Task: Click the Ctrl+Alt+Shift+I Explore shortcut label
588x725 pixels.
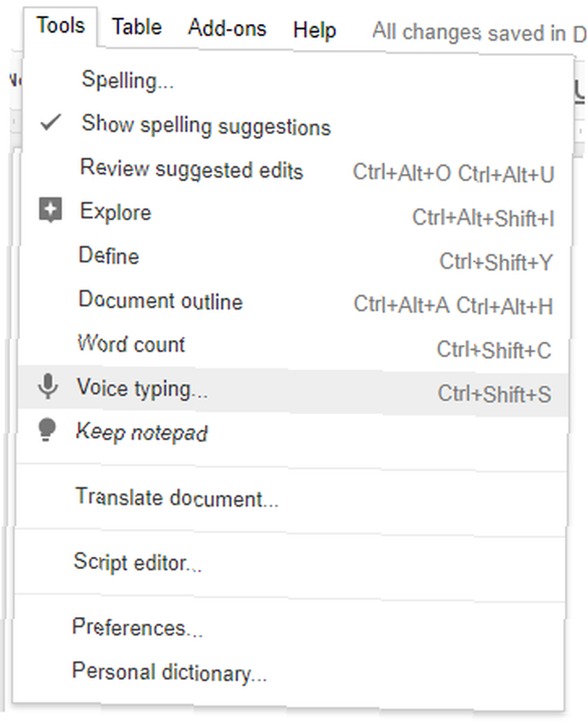Action: tap(483, 217)
